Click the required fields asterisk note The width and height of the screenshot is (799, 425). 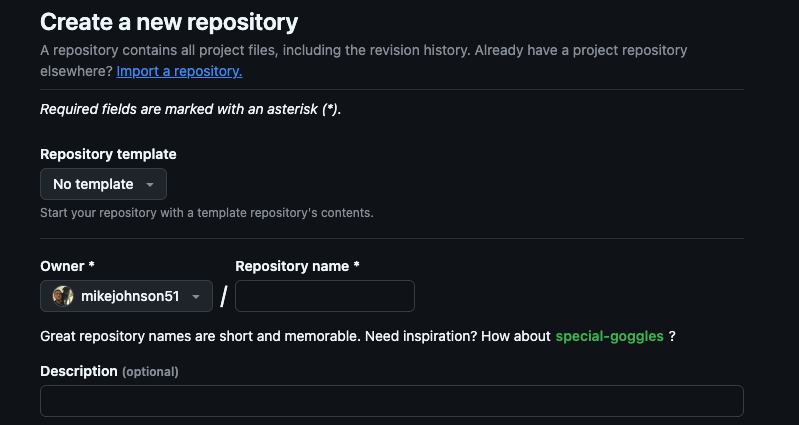pos(191,109)
